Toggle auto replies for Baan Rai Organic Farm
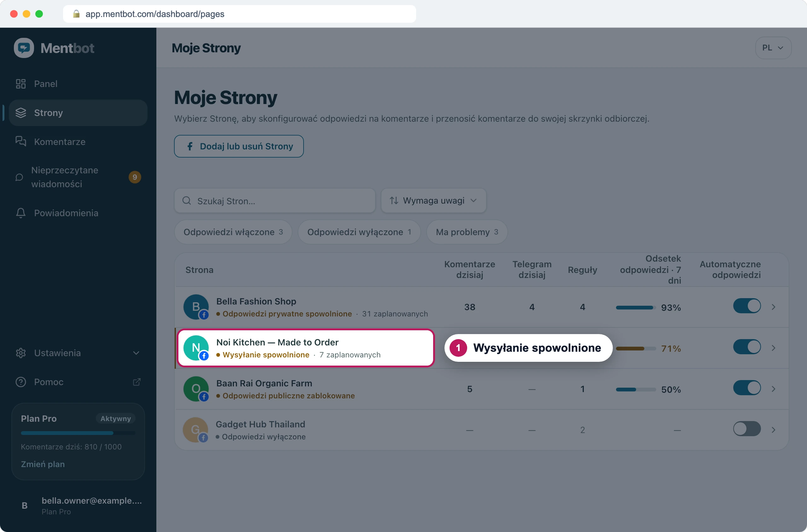The height and width of the screenshot is (532, 807). tap(746, 388)
